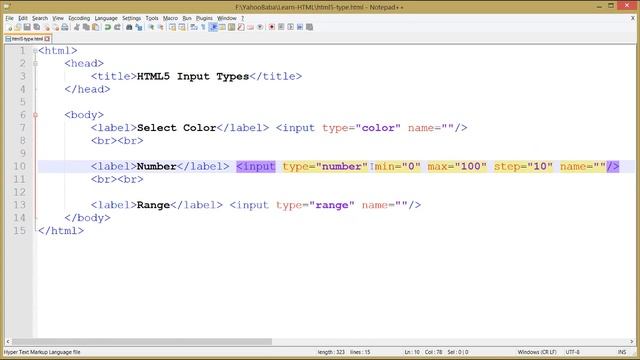Create a new file from toolbar
This screenshot has height=360, width=640.
click(9, 27)
